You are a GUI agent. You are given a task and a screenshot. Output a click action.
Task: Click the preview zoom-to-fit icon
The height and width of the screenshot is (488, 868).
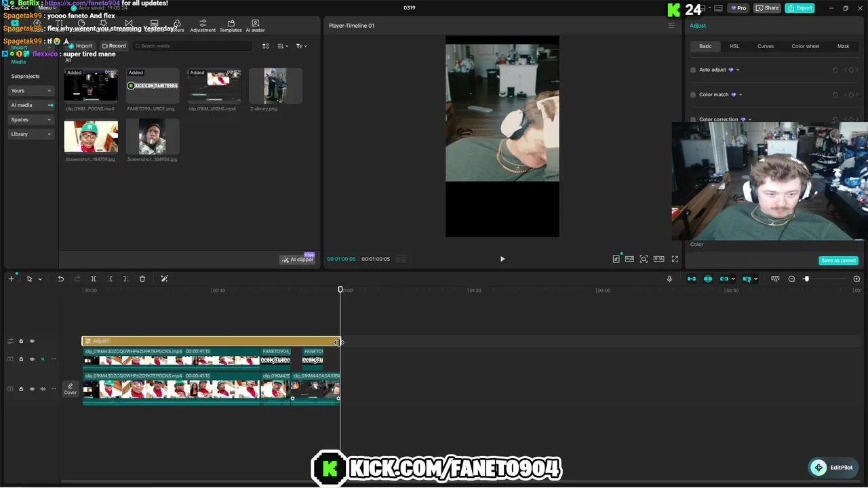point(644,259)
